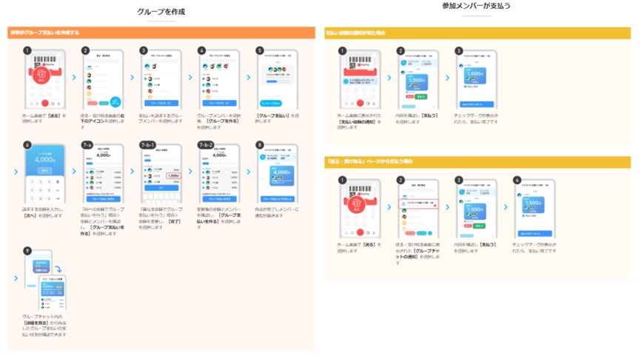The height and width of the screenshot is (359, 644).
Task: Click the yellow「送る・受け取る」page header bar
Action: 477,161
